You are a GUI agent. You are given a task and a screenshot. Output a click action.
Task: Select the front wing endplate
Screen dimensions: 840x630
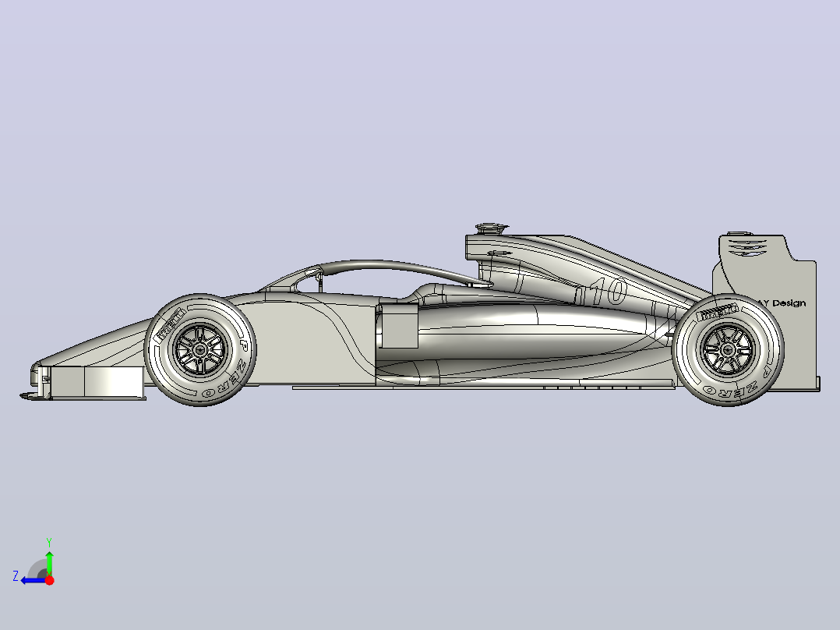98,382
